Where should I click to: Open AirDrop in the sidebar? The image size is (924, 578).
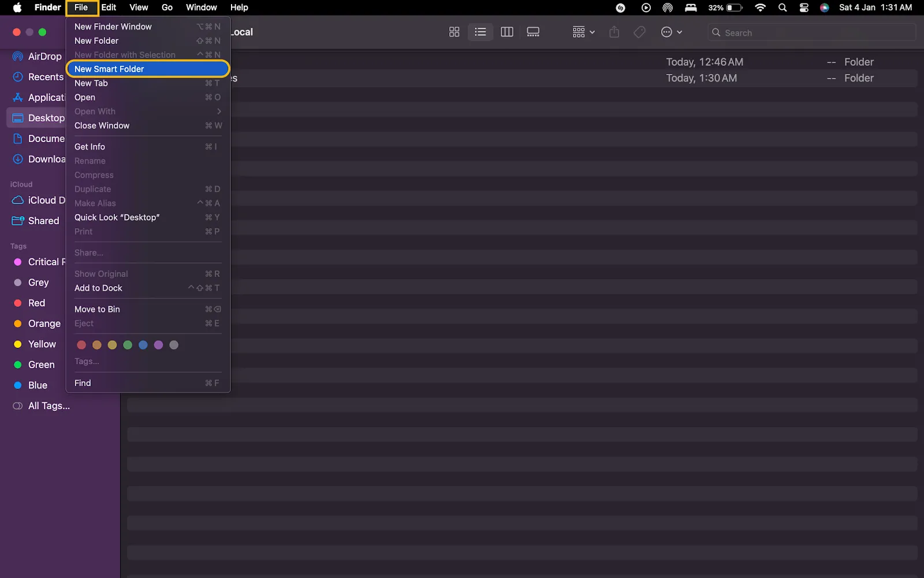[x=36, y=56]
